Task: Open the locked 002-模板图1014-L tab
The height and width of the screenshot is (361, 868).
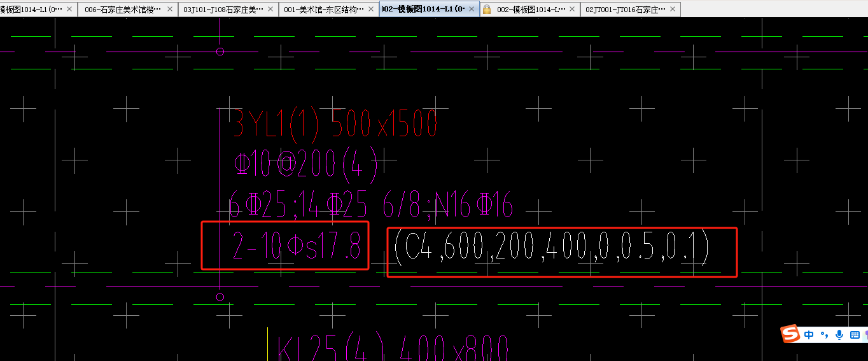Action: click(531, 10)
